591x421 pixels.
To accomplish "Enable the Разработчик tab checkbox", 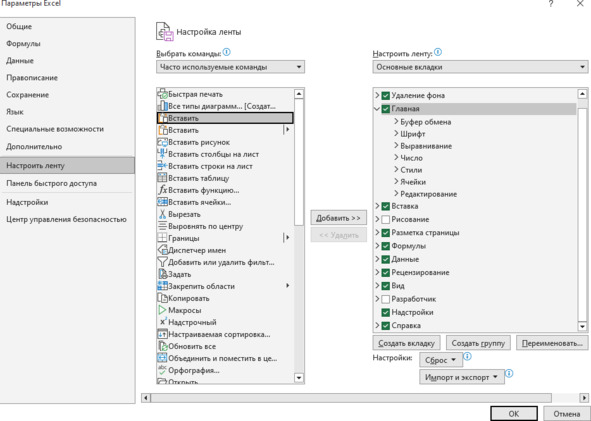I will point(385,299).
